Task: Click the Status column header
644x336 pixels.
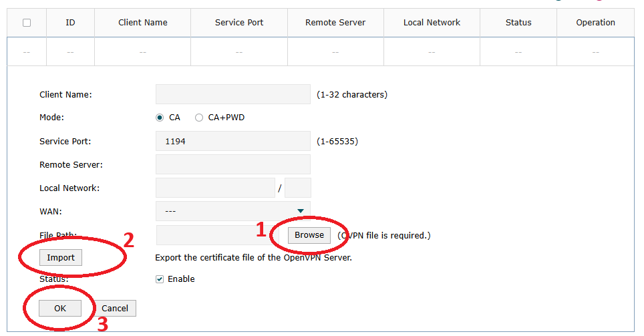Action: point(518,23)
